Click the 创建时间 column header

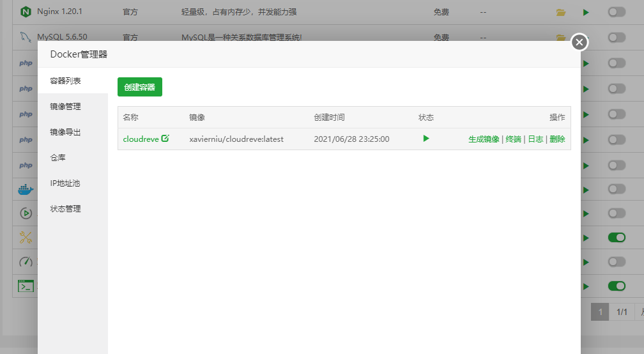[x=330, y=118]
